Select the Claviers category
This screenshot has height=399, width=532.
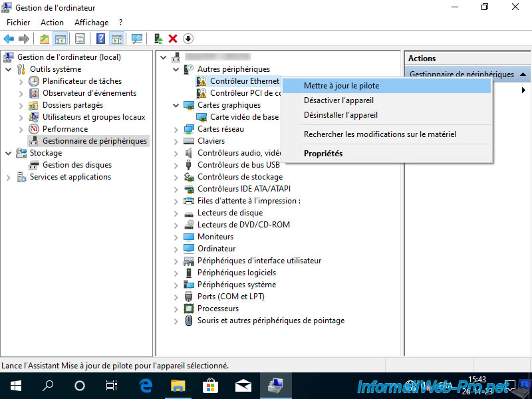(211, 141)
